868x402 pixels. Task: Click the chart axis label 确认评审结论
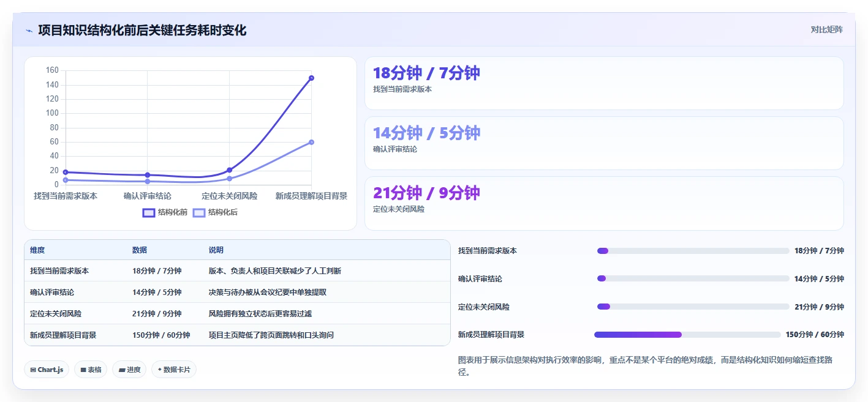(x=147, y=196)
